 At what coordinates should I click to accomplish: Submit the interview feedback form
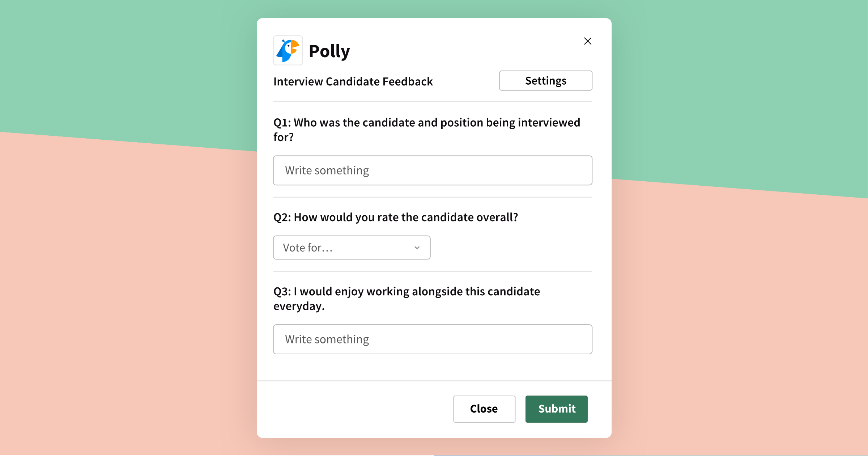coord(556,409)
